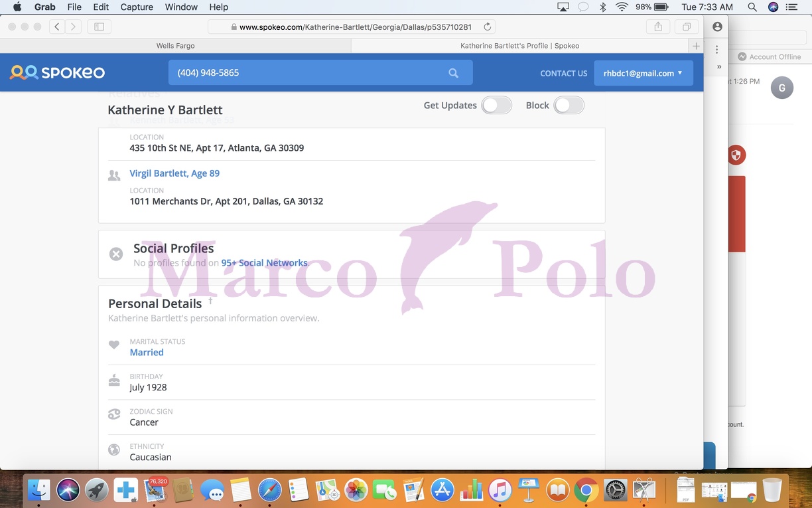Click address 1011 Merchants Dr, Apt 201

(x=226, y=201)
